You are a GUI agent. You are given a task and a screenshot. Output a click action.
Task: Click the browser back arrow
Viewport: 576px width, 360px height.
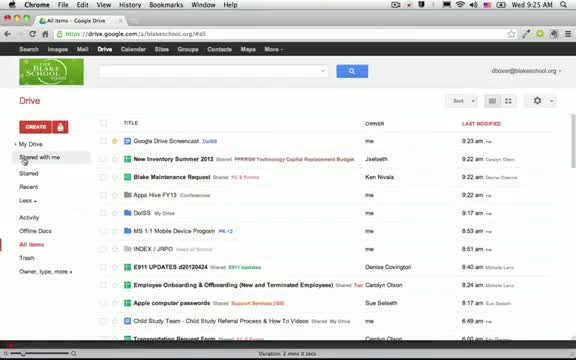click(7, 34)
